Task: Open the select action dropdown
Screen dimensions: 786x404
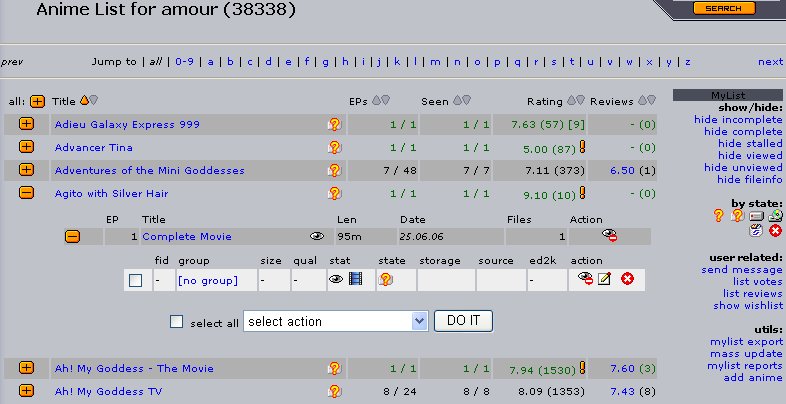Action: 336,322
